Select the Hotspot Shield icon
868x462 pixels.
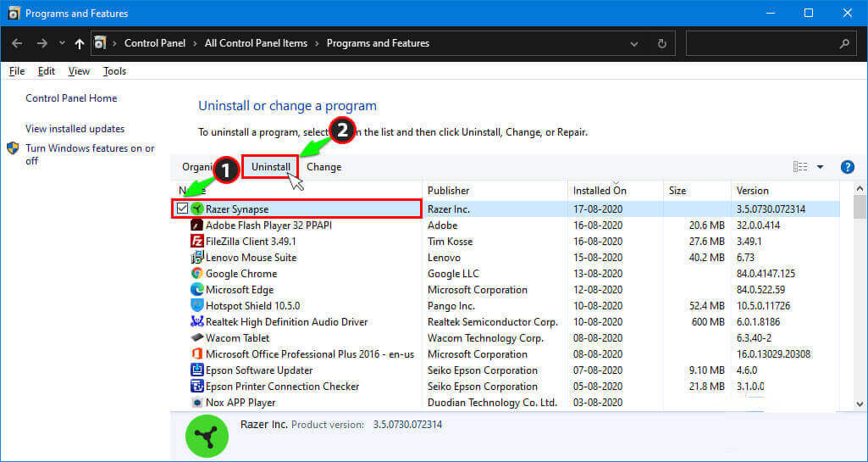(196, 306)
